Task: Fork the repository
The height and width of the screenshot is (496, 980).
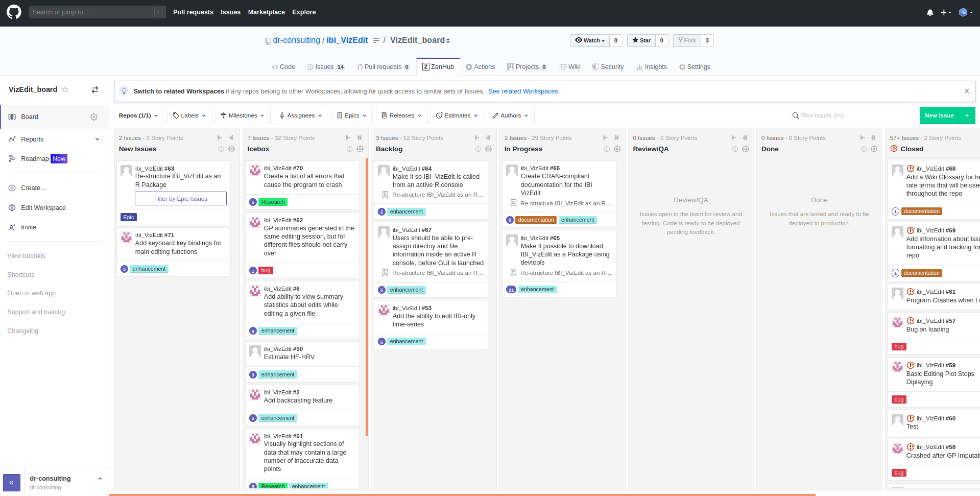Action: click(687, 40)
